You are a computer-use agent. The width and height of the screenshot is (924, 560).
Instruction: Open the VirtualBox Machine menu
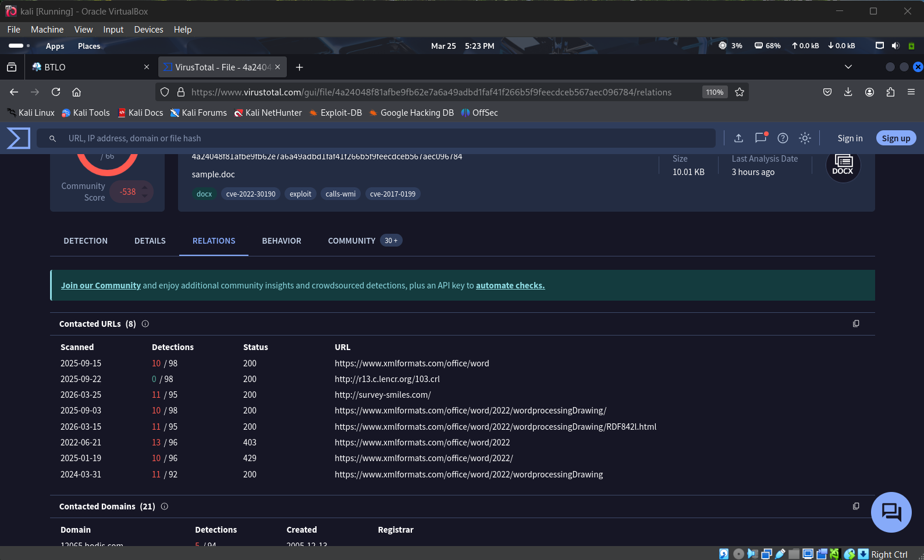[x=47, y=30]
